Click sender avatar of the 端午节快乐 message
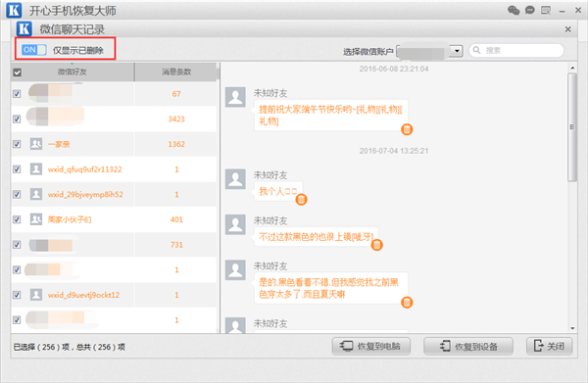The height and width of the screenshot is (383, 588). (235, 97)
